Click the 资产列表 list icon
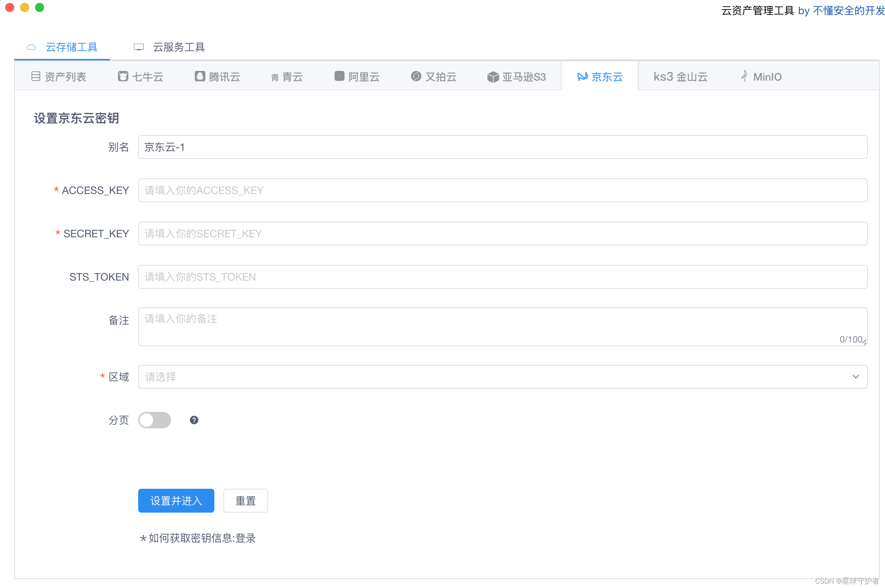This screenshot has height=588, width=885. click(35, 76)
